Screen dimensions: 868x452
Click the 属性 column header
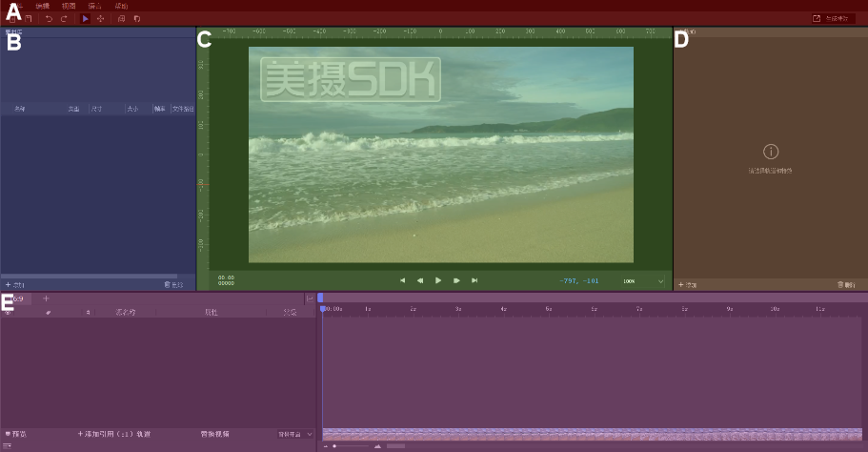pos(211,313)
